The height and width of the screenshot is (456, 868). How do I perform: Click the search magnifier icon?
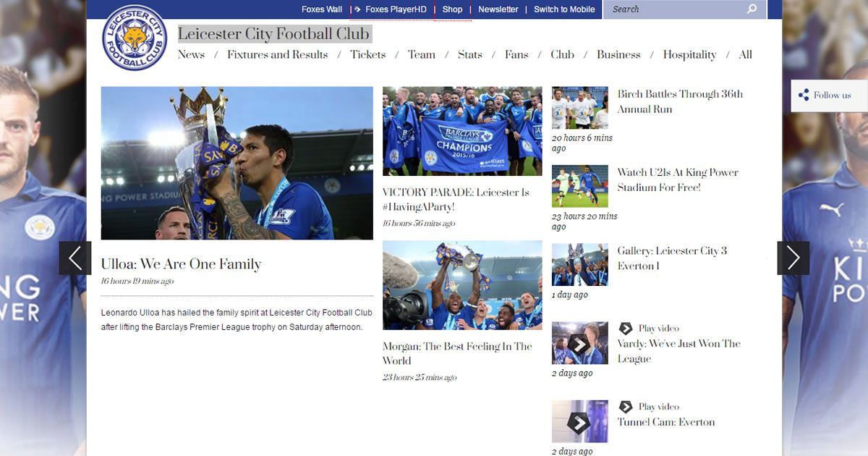coord(752,9)
